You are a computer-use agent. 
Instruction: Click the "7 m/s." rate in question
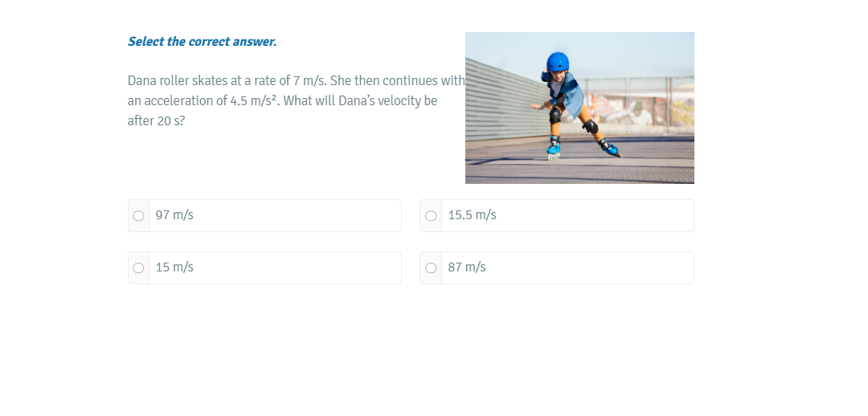310,81
